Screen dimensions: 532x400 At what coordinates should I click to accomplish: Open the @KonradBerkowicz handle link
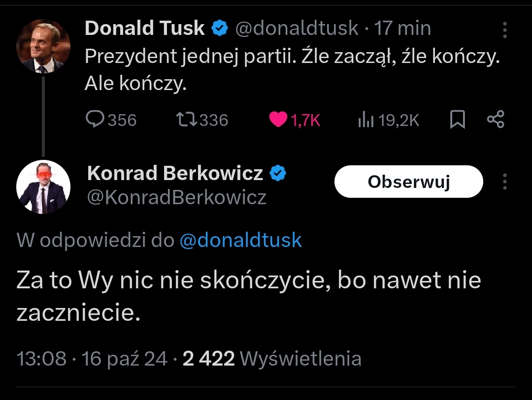pyautogui.click(x=176, y=197)
